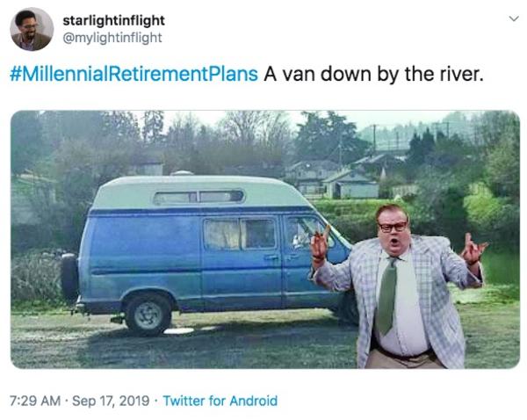Select the tweet text about the river
Image resolution: width=527 pixels, height=420 pixels.
(x=373, y=74)
